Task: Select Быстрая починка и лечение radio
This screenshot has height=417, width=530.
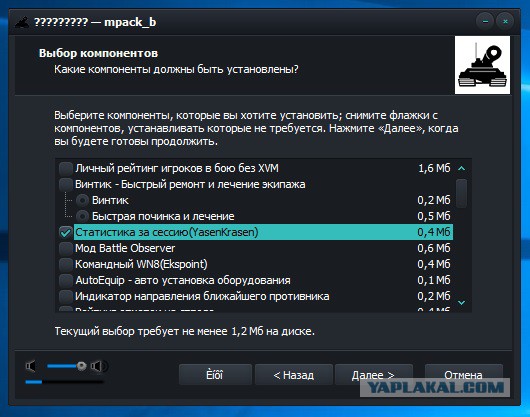Action: [x=82, y=216]
